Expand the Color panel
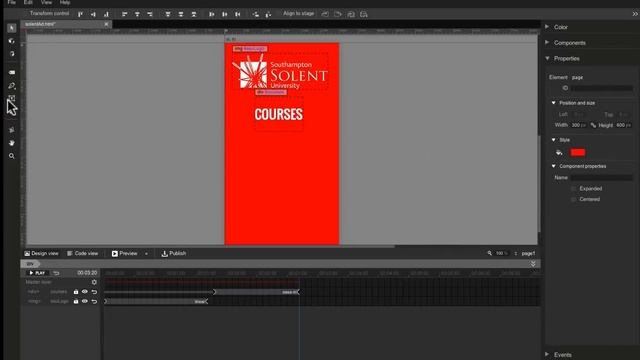Screen dimensions: 640x360 (x=547, y=27)
